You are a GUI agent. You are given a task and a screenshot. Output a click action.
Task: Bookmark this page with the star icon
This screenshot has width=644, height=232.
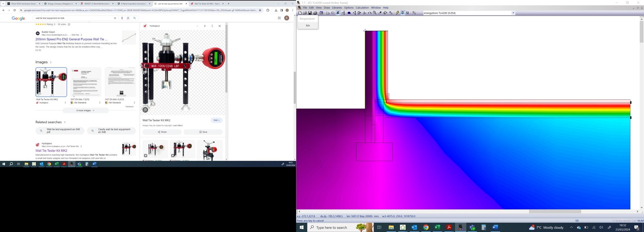(x=260, y=10)
